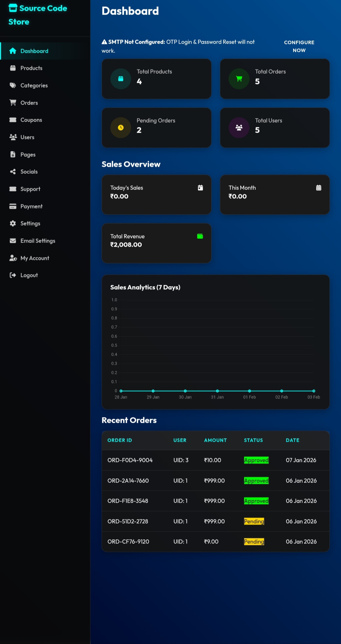Screen dimensions: 341x644
Task: Click order ID ORD-51D2-2728
Action: (128, 521)
